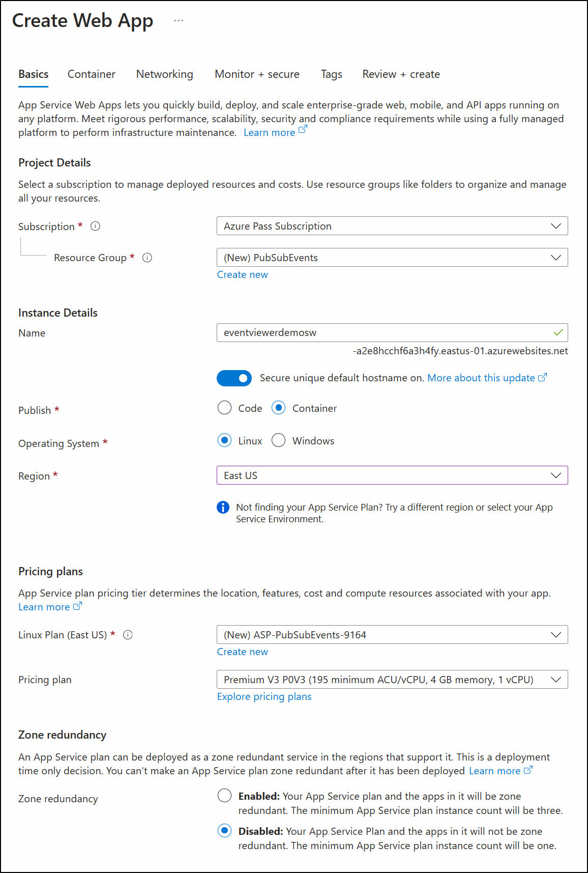Click the Project Details heading
Viewport: 588px width, 873px height.
pos(54,163)
